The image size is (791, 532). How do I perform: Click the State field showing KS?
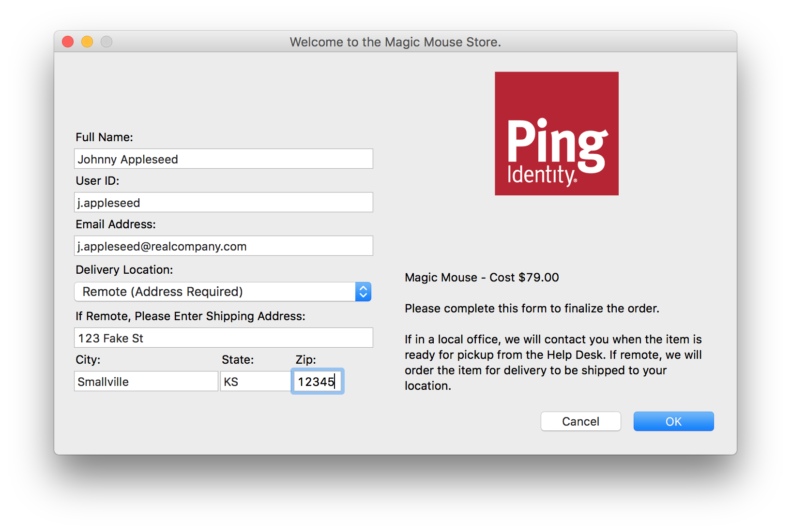(256, 381)
